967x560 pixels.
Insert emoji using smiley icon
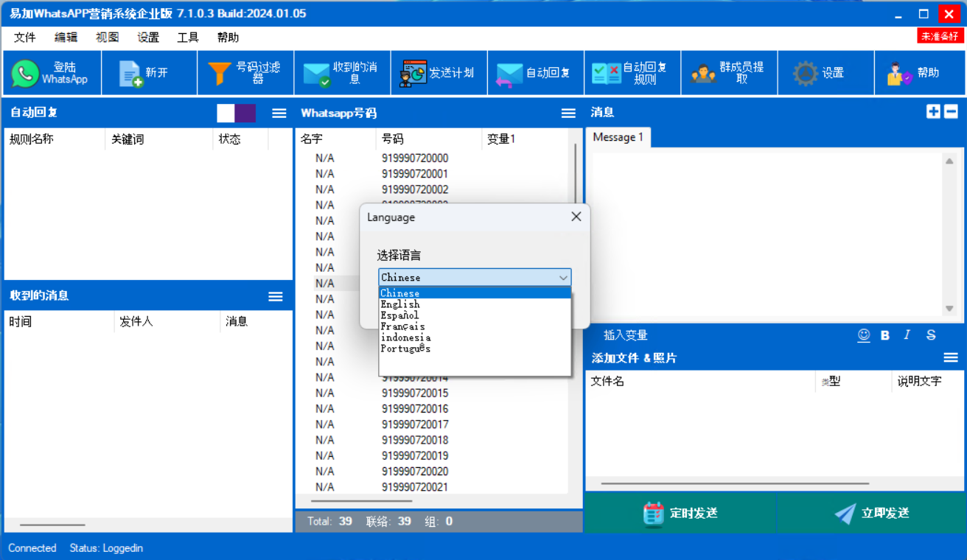click(x=864, y=335)
